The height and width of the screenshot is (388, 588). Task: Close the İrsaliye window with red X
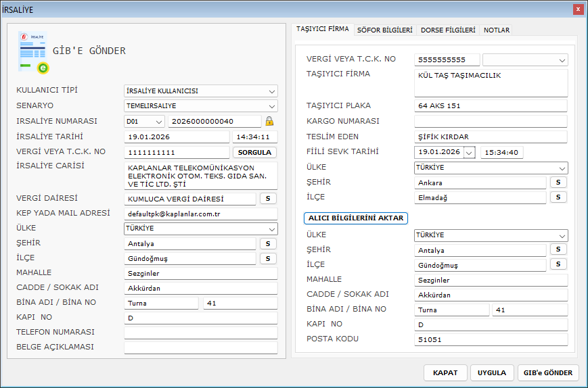click(578, 9)
